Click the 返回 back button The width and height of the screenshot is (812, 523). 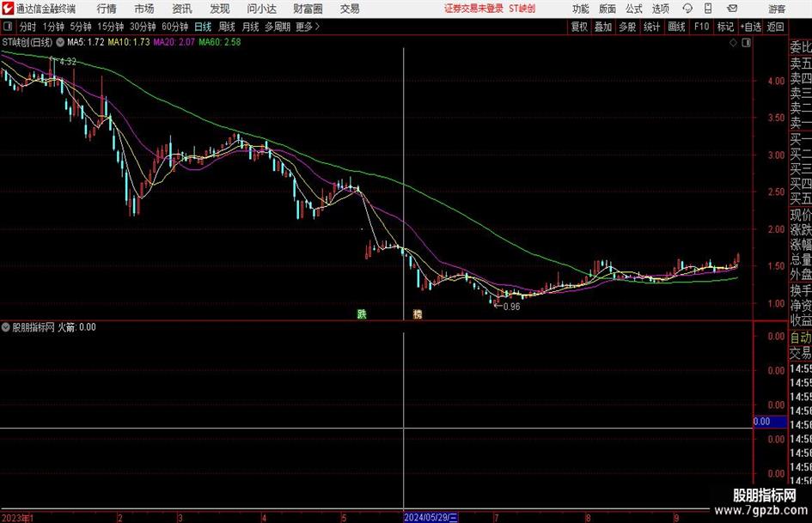pos(776,27)
